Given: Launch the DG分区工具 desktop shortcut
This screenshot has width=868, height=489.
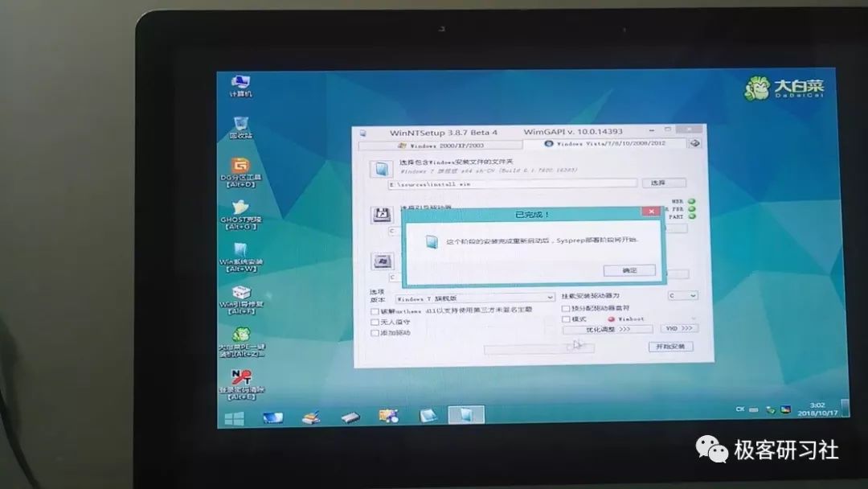Looking at the screenshot, I should coord(240,172).
